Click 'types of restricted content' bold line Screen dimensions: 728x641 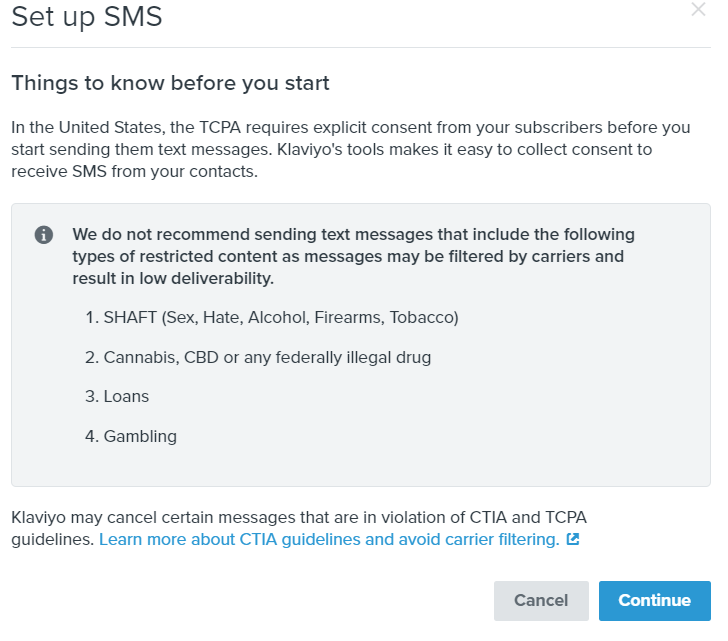coord(348,256)
